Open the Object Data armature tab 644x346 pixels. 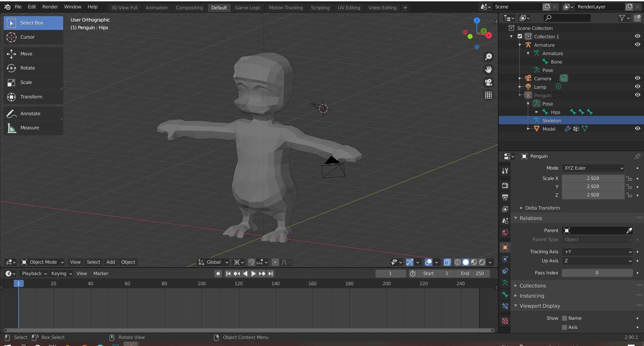pos(505,283)
